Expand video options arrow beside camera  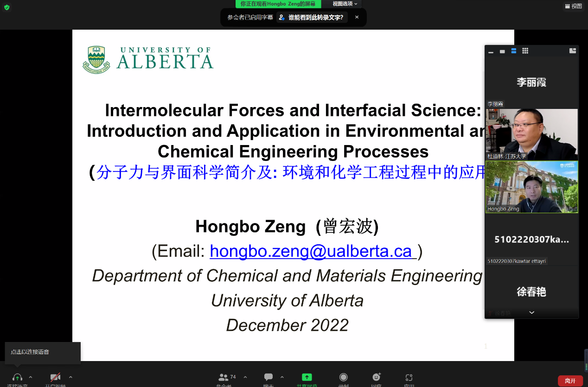coord(70,377)
